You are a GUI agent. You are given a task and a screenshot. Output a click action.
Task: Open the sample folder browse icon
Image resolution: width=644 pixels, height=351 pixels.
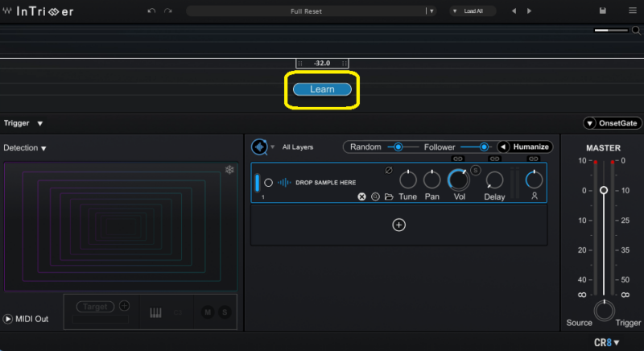point(389,196)
